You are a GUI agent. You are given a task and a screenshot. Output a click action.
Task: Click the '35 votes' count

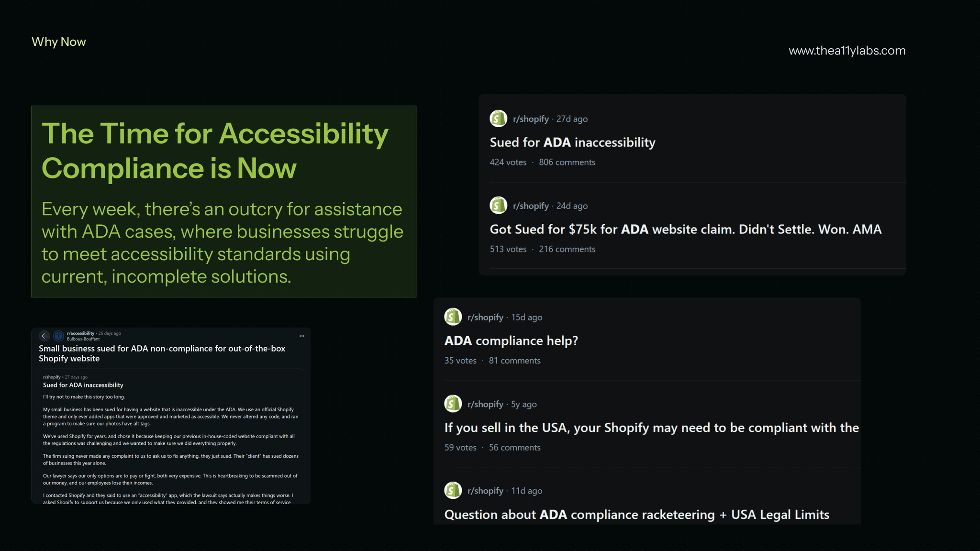(460, 361)
